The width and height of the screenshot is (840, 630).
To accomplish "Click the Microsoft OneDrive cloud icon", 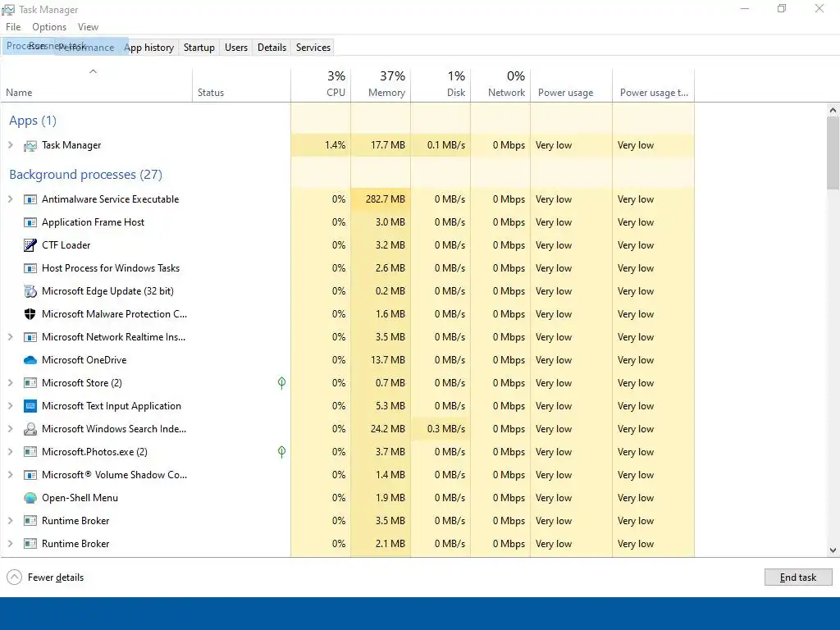I will [30, 360].
